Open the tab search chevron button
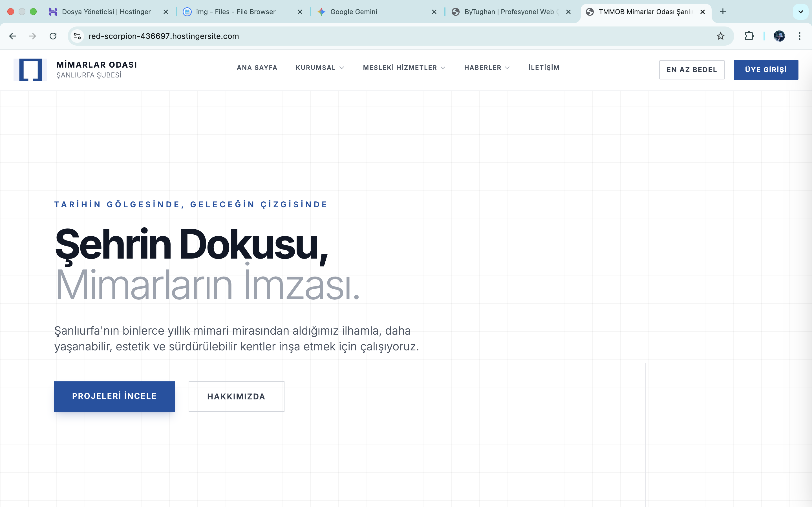 800,12
